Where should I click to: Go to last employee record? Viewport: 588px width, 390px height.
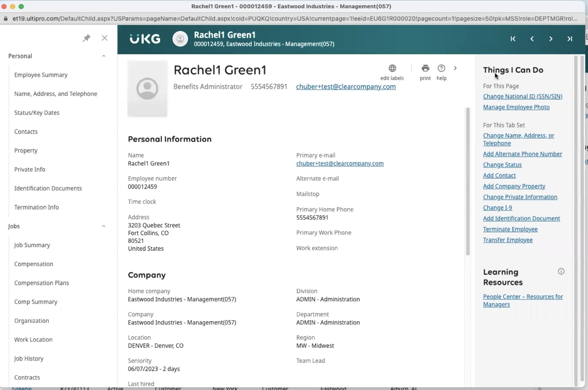tap(570, 39)
